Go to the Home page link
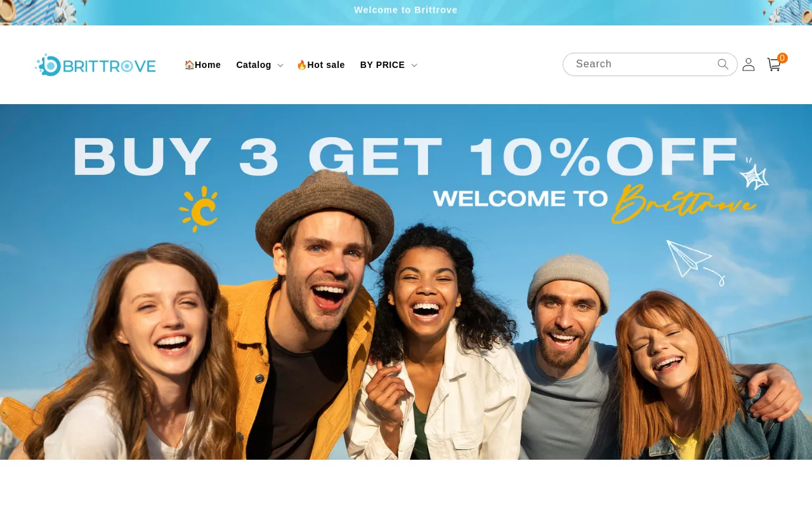Image resolution: width=812 pixels, height=508 pixels. [x=207, y=65]
